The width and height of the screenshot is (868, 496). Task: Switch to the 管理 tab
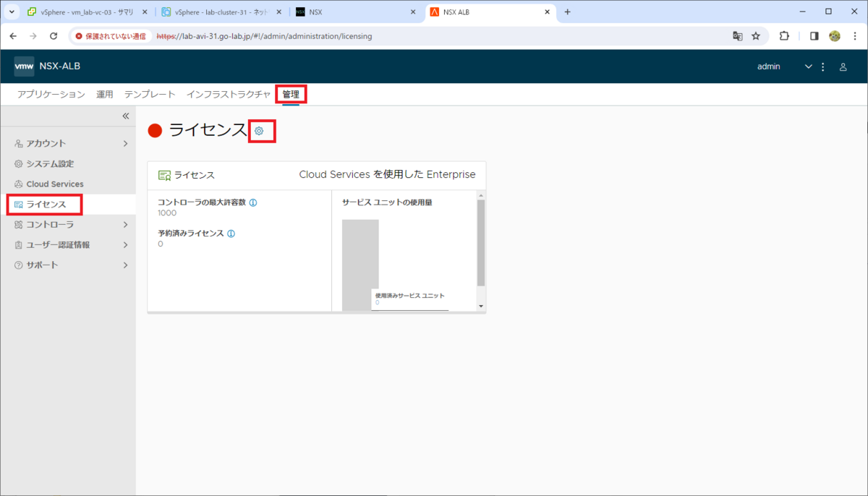coord(291,94)
